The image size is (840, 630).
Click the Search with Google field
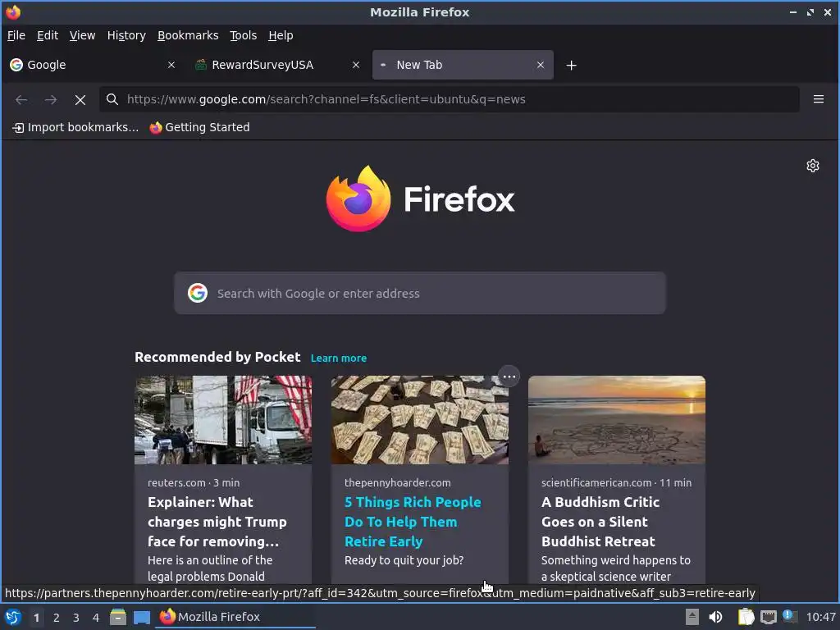point(420,293)
